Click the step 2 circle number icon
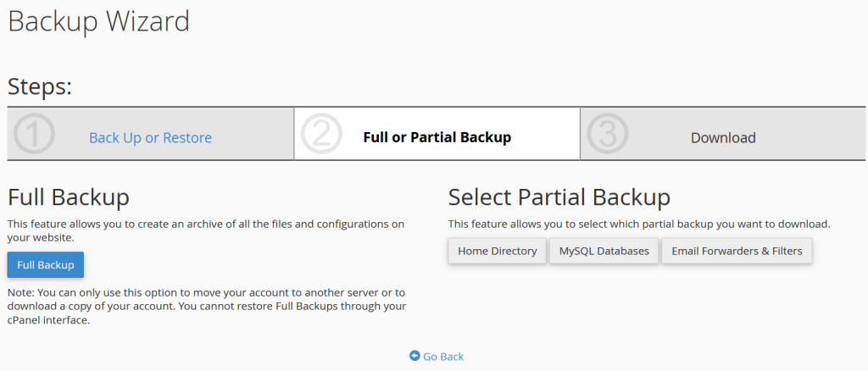This screenshot has width=868, height=371. tap(321, 135)
